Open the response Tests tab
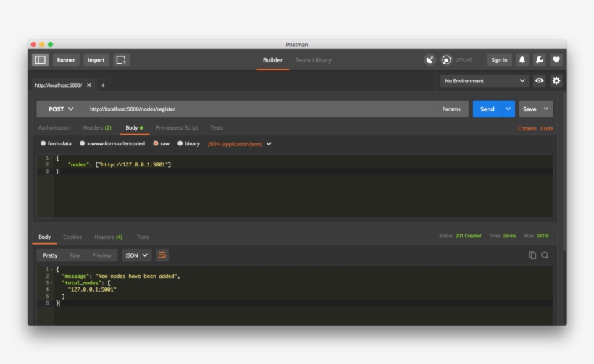The width and height of the screenshot is (594, 364). coord(143,237)
